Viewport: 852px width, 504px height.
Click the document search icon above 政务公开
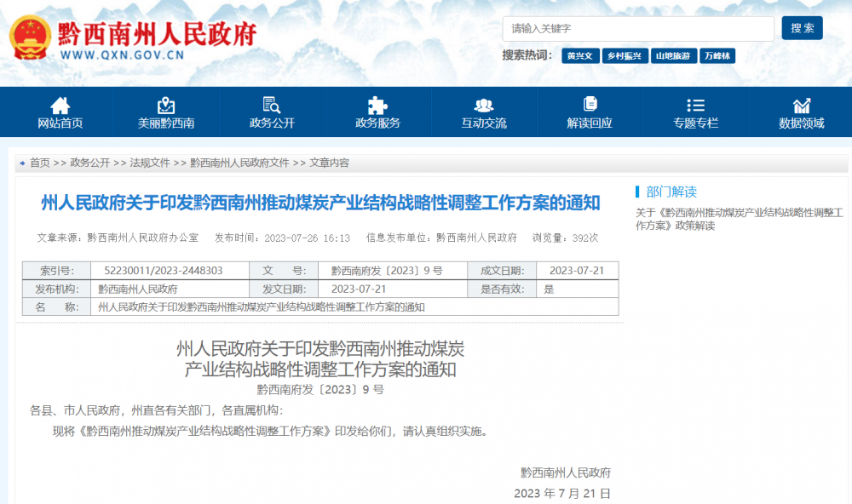pyautogui.click(x=272, y=106)
